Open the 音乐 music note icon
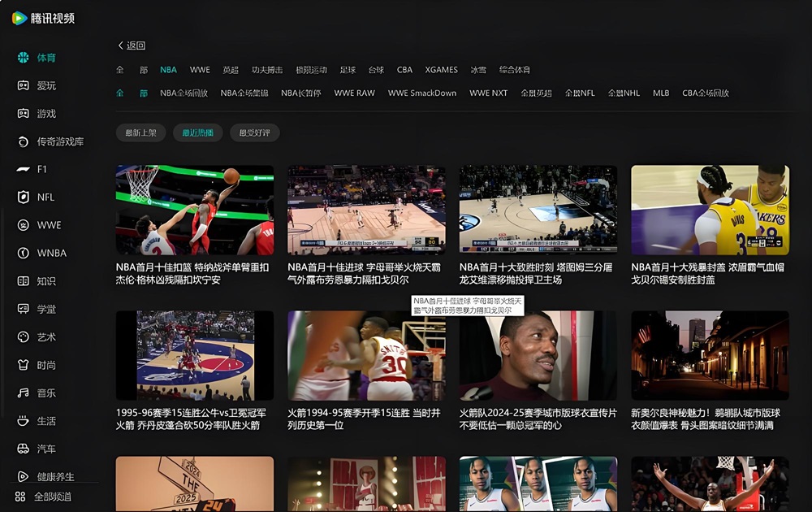This screenshot has height=512, width=812. [x=24, y=393]
